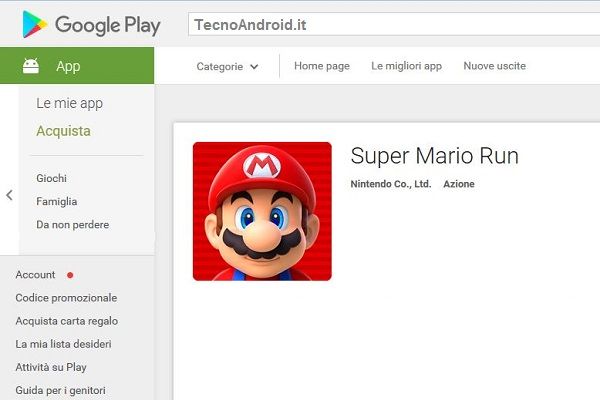Open Le migliori app tab

pyautogui.click(x=406, y=66)
